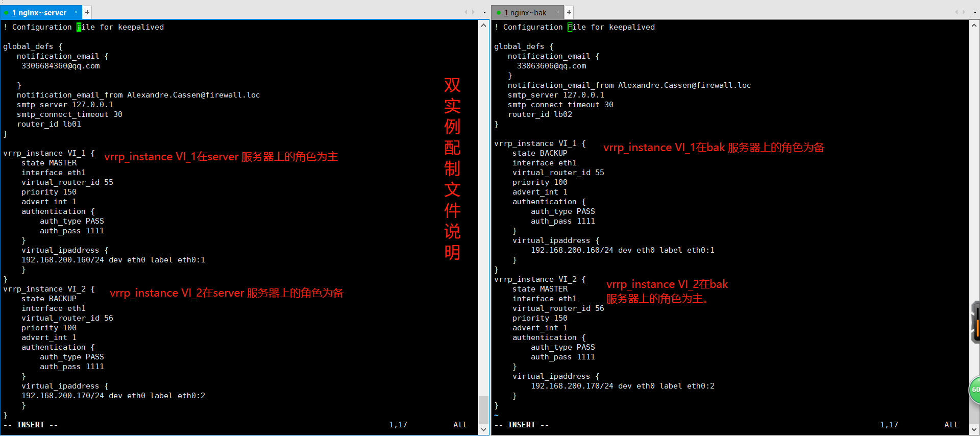Image resolution: width=980 pixels, height=436 pixels.
Task: Click the green circular floating widget at the right edge
Action: coord(974,390)
